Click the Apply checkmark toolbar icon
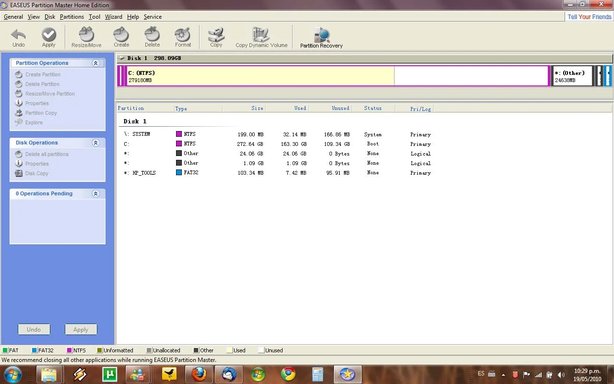The image size is (614, 384). point(49,38)
